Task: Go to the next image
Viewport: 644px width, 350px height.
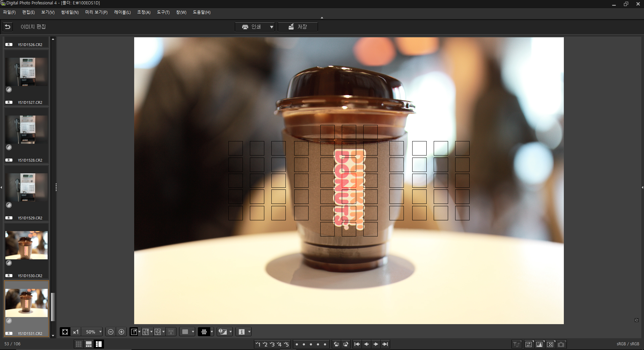Action: (x=376, y=344)
